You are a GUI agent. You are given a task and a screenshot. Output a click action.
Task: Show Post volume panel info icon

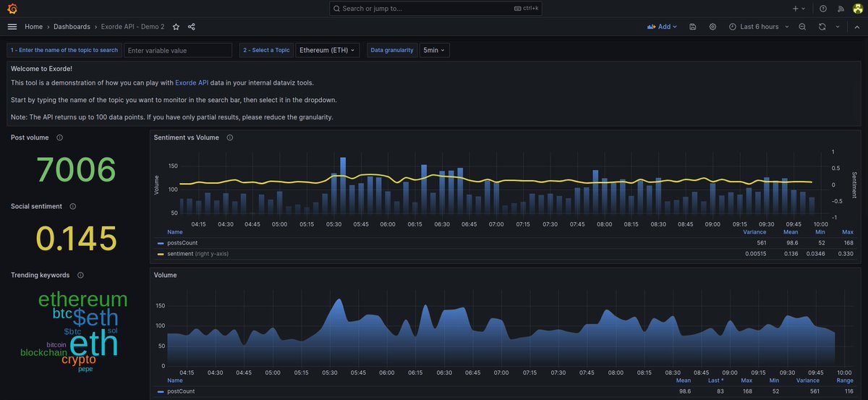point(59,137)
